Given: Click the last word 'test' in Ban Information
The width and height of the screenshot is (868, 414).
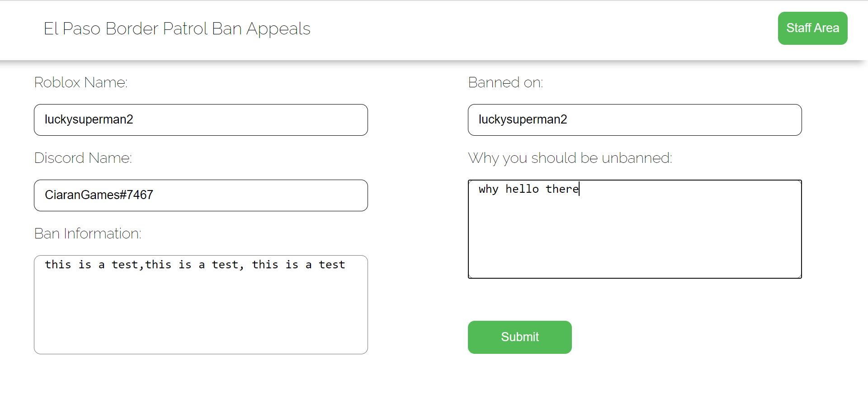Looking at the screenshot, I should click(x=332, y=265).
